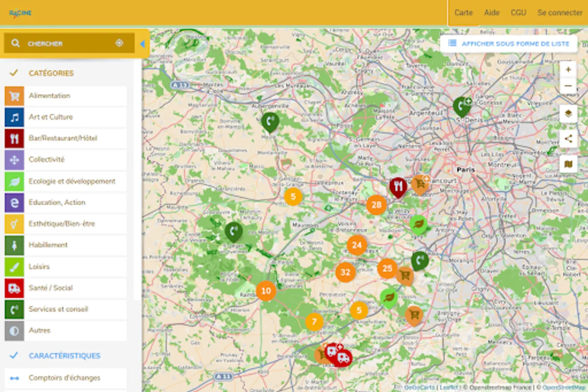Click Afficher sous forme de liste
588x392 pixels.
click(508, 44)
